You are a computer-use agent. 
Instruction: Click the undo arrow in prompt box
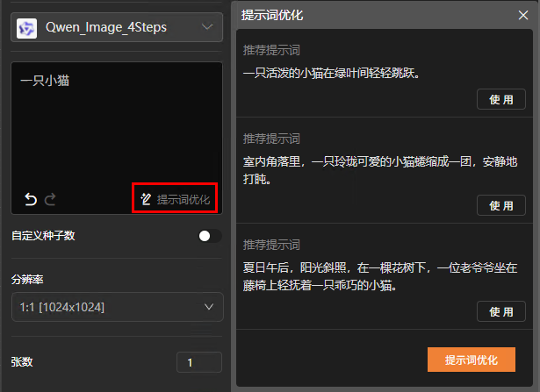(31, 200)
